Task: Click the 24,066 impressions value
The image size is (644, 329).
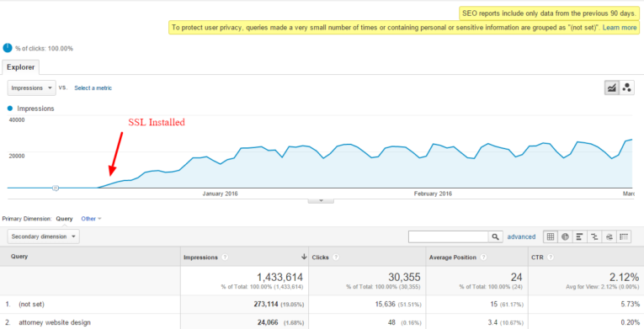Action: pyautogui.click(x=269, y=323)
